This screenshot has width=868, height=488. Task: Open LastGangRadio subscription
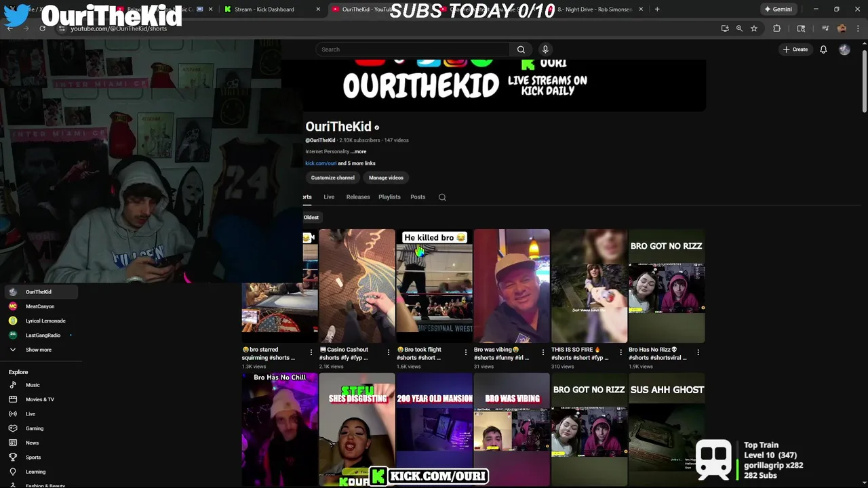coord(41,335)
